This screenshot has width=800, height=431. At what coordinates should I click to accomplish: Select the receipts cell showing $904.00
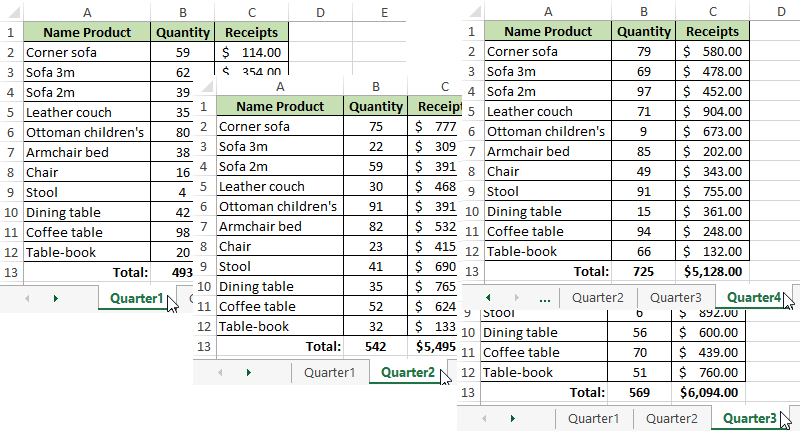712,111
